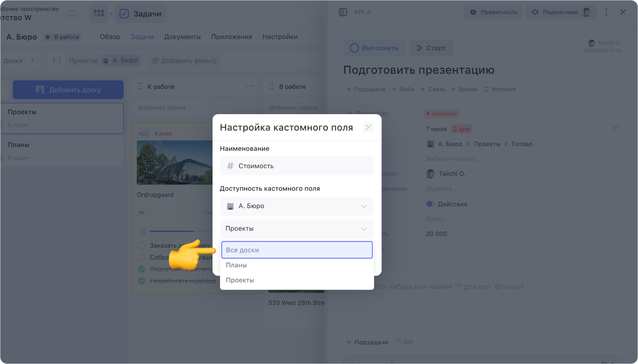Open the Проекты: А. Бюро filter chip
This screenshot has height=364, width=638.
[104, 61]
